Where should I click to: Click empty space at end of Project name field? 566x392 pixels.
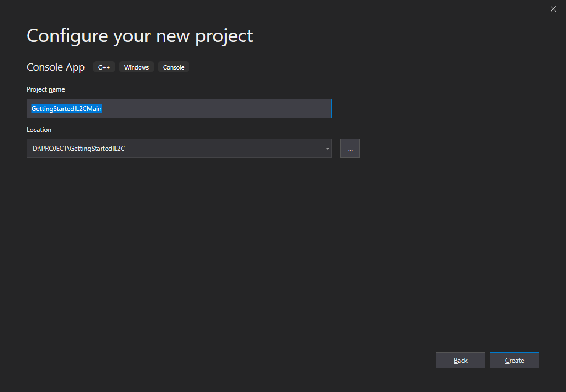pos(221,109)
